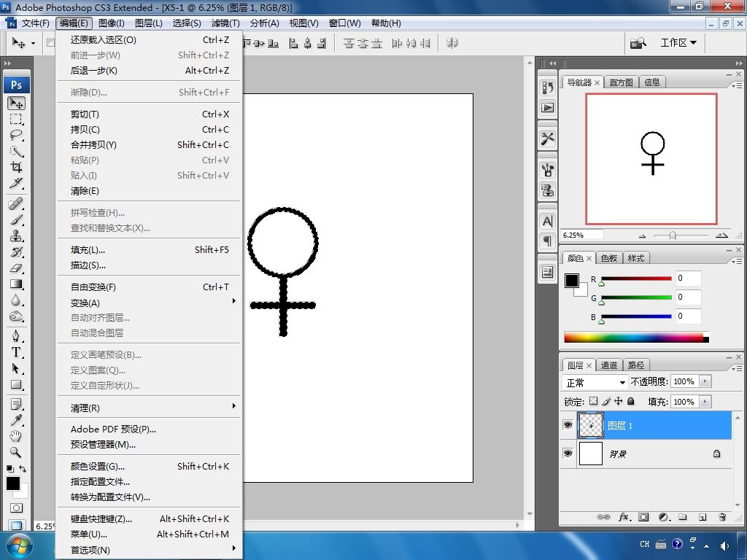Open Layers panel options menu
Viewport: 747px width, 560px height.
pos(737,368)
